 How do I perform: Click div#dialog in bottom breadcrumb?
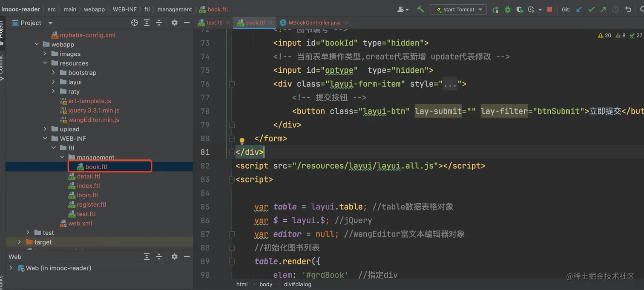298,284
